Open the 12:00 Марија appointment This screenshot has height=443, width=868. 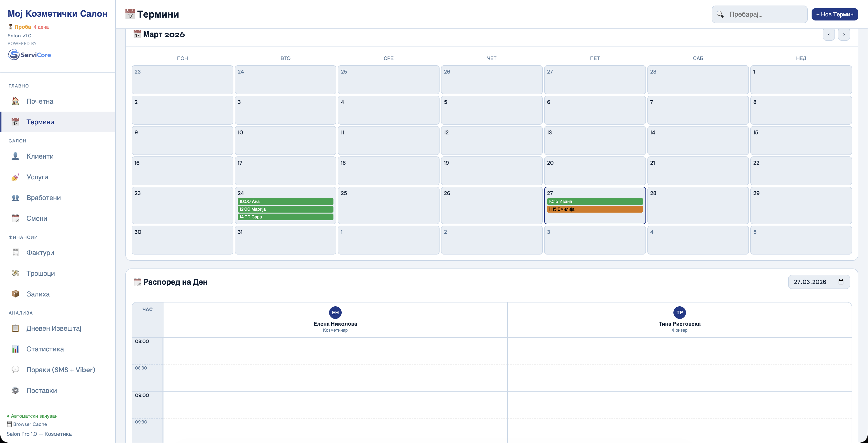point(285,209)
